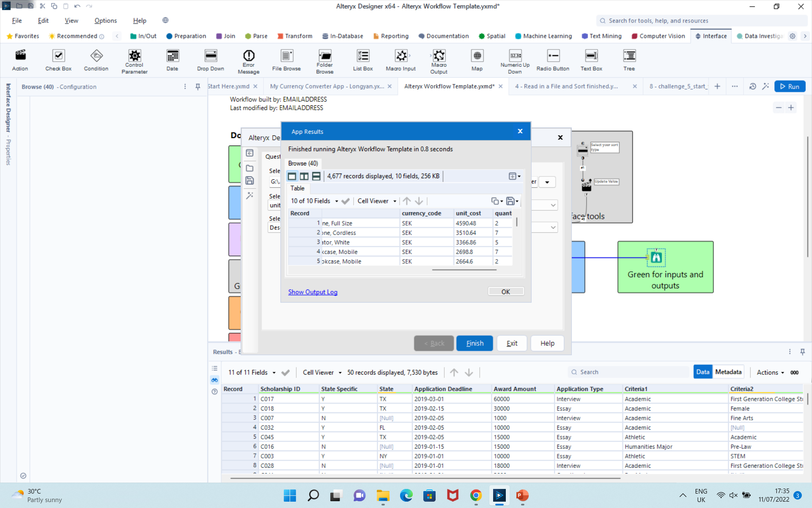812x508 pixels.
Task: Select the List Box tool
Action: click(x=363, y=60)
